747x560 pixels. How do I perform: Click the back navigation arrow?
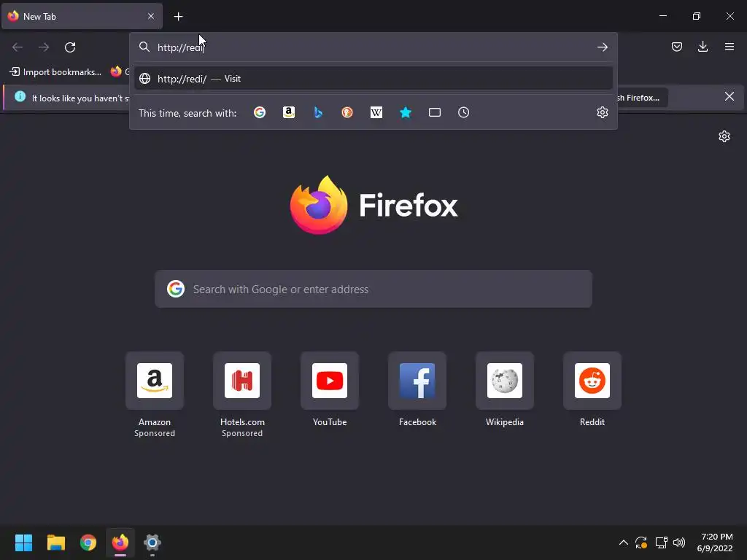[x=18, y=47]
